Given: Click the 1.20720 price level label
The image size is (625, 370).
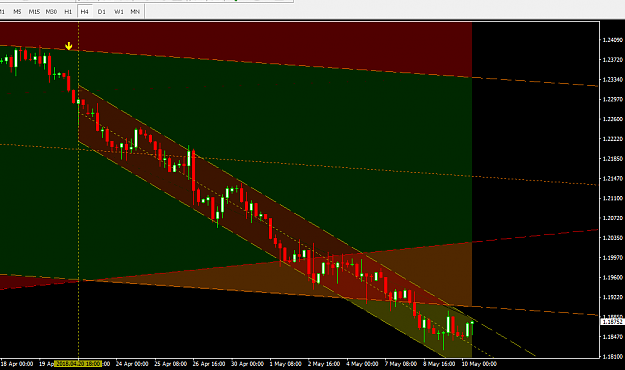Looking at the screenshot, I should click(x=613, y=218).
